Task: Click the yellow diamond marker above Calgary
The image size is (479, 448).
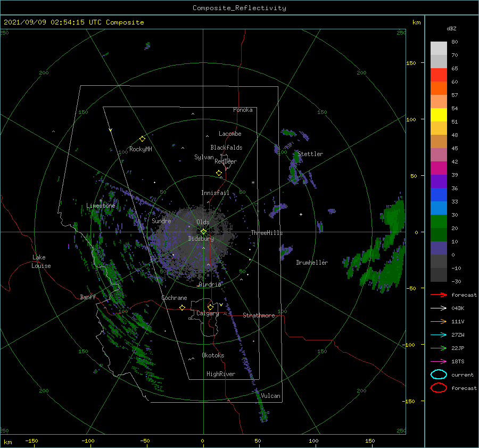Action: (x=210, y=307)
